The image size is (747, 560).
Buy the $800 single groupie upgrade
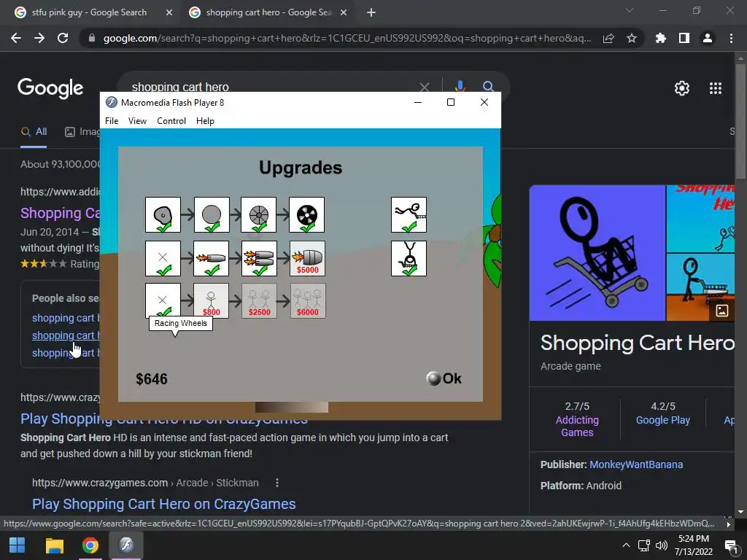[211, 300]
